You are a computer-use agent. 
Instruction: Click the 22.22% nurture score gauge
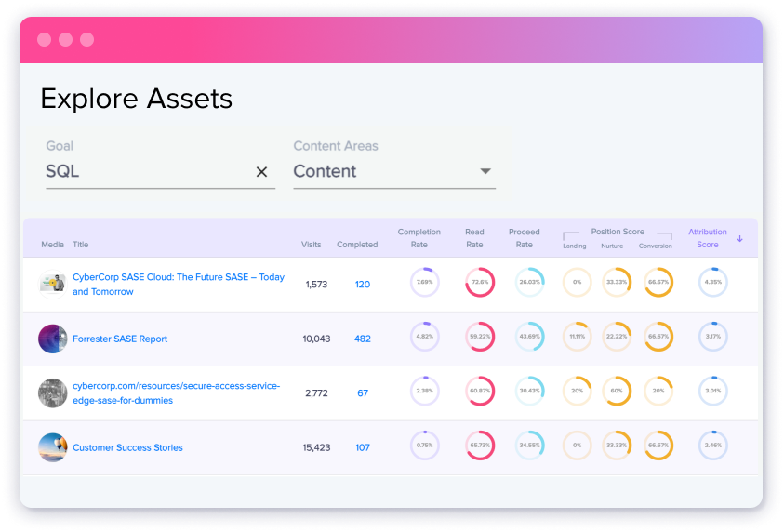[x=617, y=337]
